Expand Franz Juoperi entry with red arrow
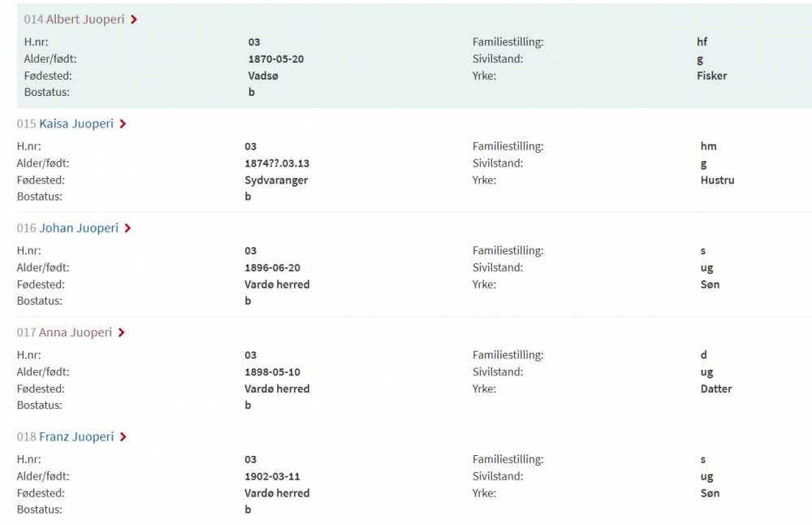 pos(123,437)
